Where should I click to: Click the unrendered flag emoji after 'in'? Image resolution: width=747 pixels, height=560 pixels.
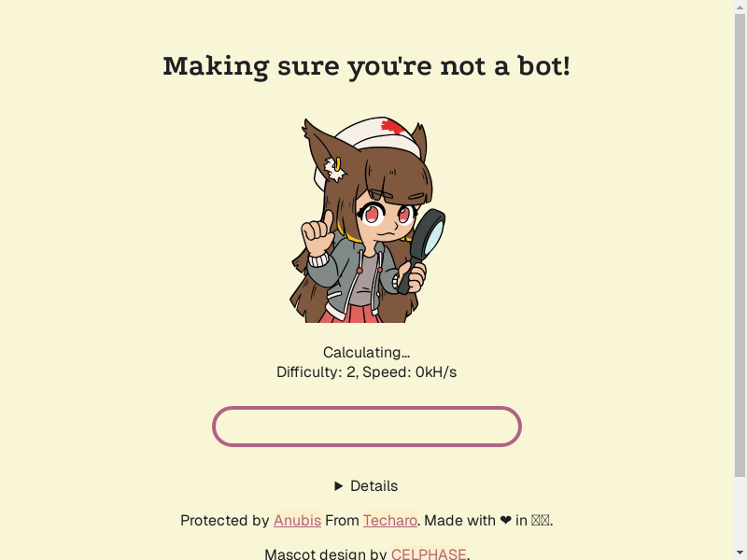click(x=541, y=521)
